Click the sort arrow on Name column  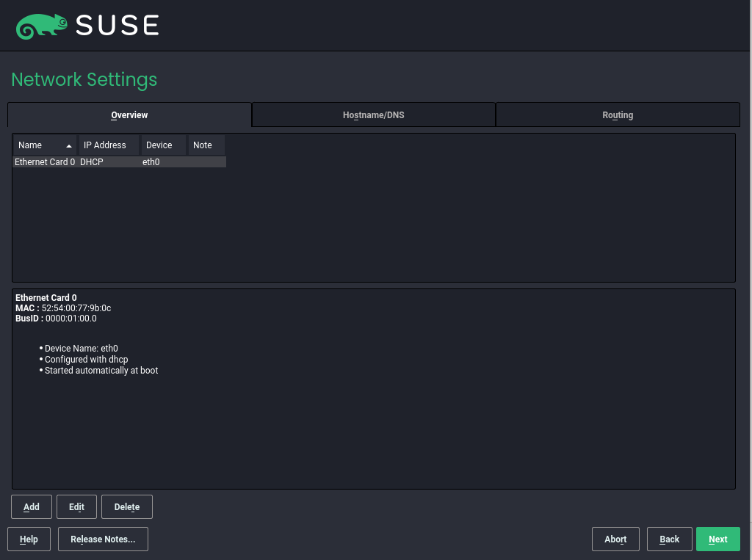pos(69,145)
